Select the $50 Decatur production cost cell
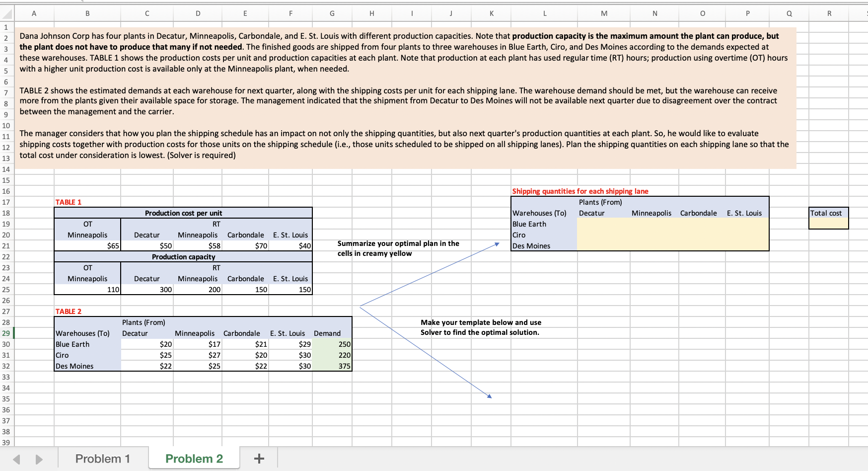The height and width of the screenshot is (471, 868). point(147,246)
